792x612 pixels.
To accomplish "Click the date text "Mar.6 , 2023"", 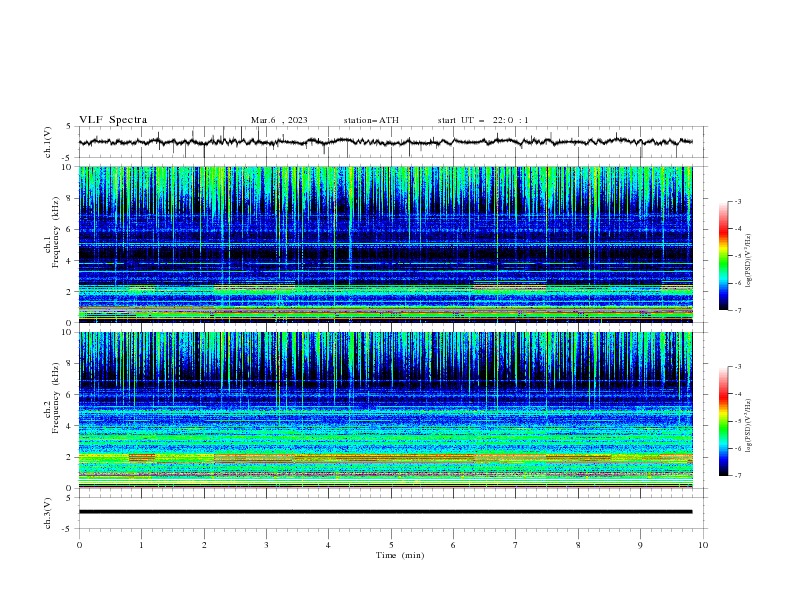I will [279, 120].
